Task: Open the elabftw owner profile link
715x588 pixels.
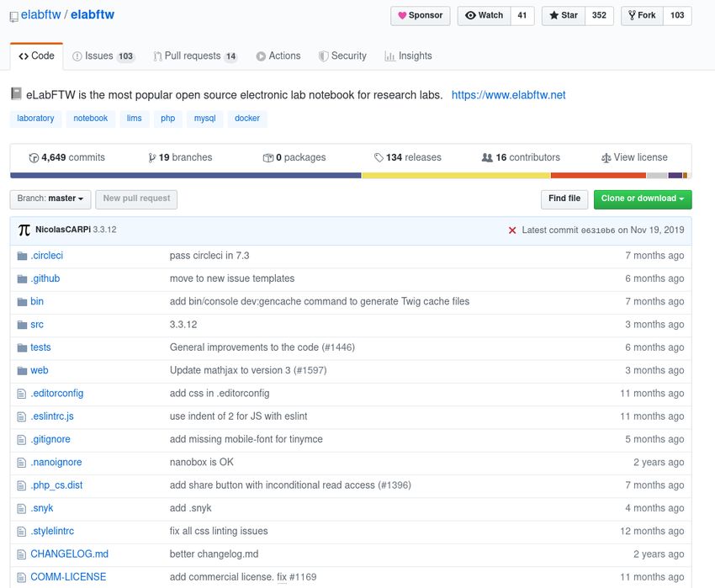Action: pyautogui.click(x=41, y=14)
